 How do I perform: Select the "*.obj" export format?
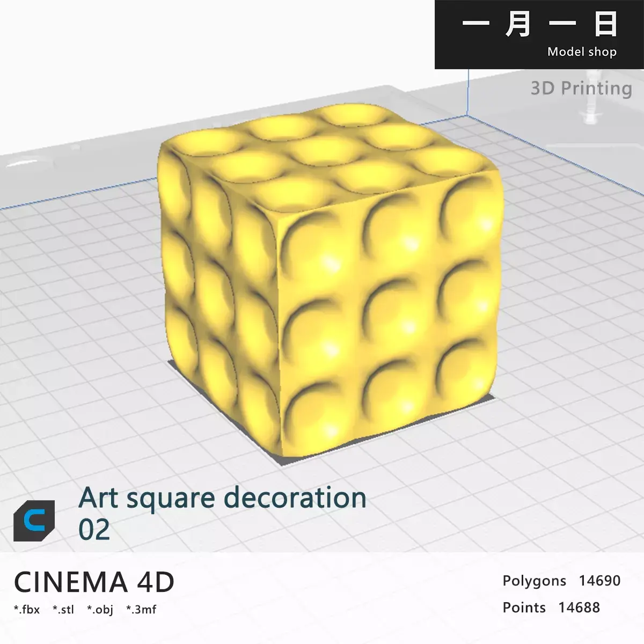click(100, 609)
